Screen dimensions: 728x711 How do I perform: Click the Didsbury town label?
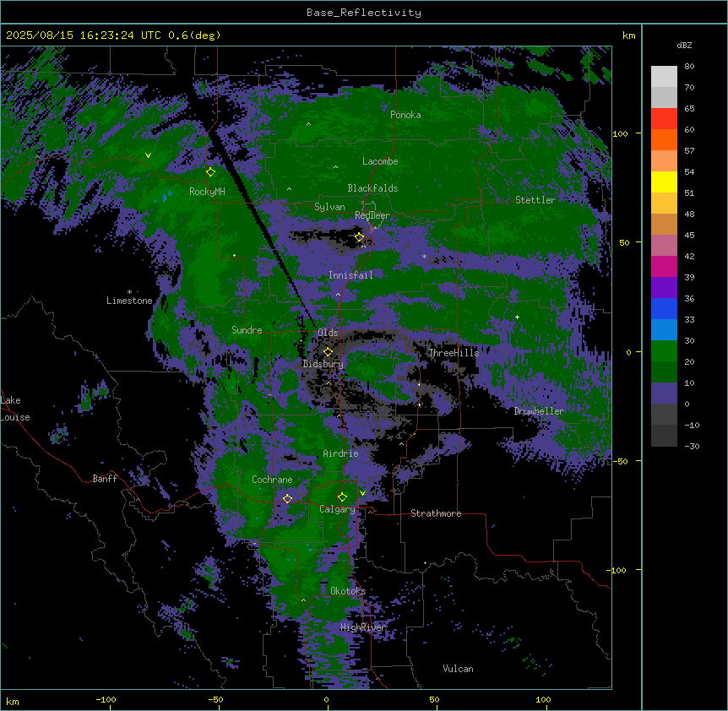click(x=323, y=364)
